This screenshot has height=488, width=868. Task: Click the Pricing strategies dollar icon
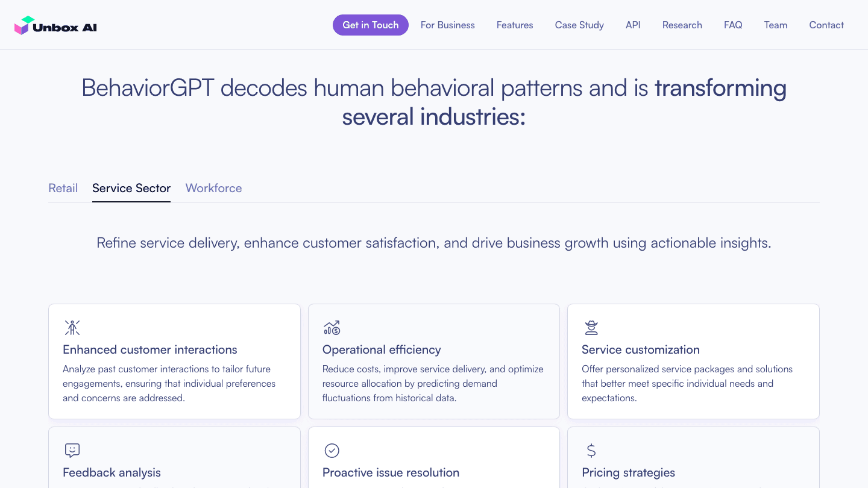click(x=591, y=451)
